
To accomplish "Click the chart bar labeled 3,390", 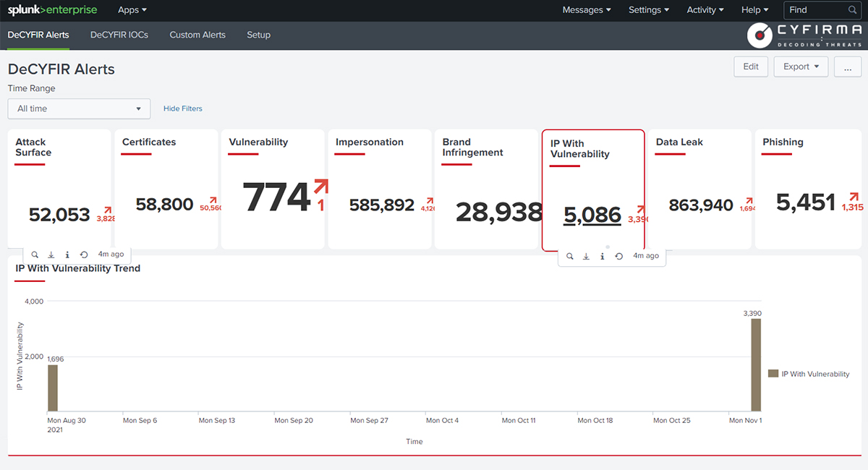I will [x=756, y=365].
